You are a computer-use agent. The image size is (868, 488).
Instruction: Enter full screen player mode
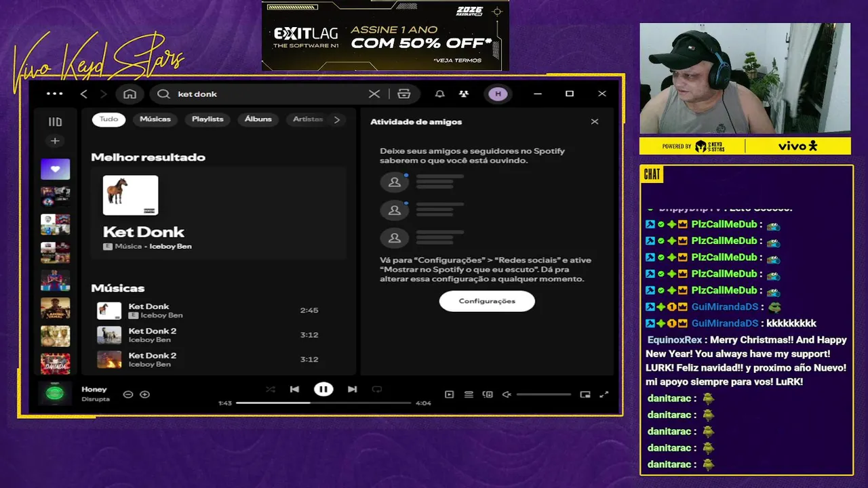pyautogui.click(x=604, y=394)
